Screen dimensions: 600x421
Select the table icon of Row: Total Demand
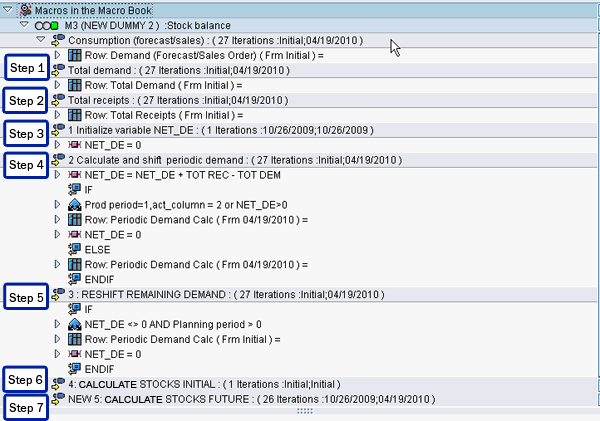[x=75, y=85]
